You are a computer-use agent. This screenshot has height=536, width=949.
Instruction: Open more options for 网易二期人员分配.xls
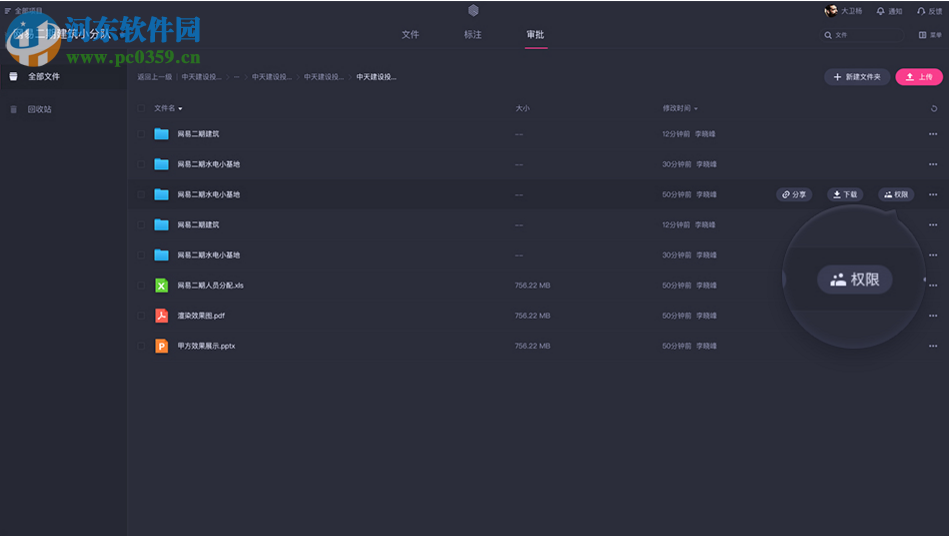click(933, 286)
